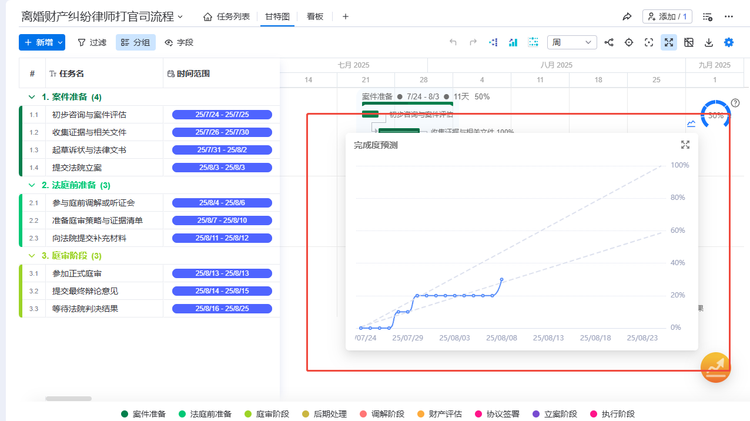Select task 收集证据与相关文件

[x=89, y=133]
